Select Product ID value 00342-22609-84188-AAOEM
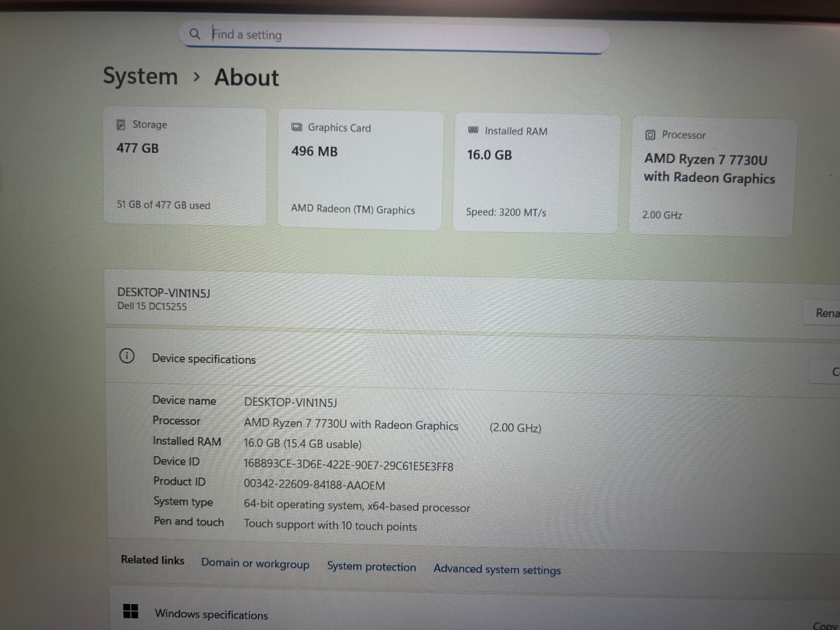 click(314, 485)
